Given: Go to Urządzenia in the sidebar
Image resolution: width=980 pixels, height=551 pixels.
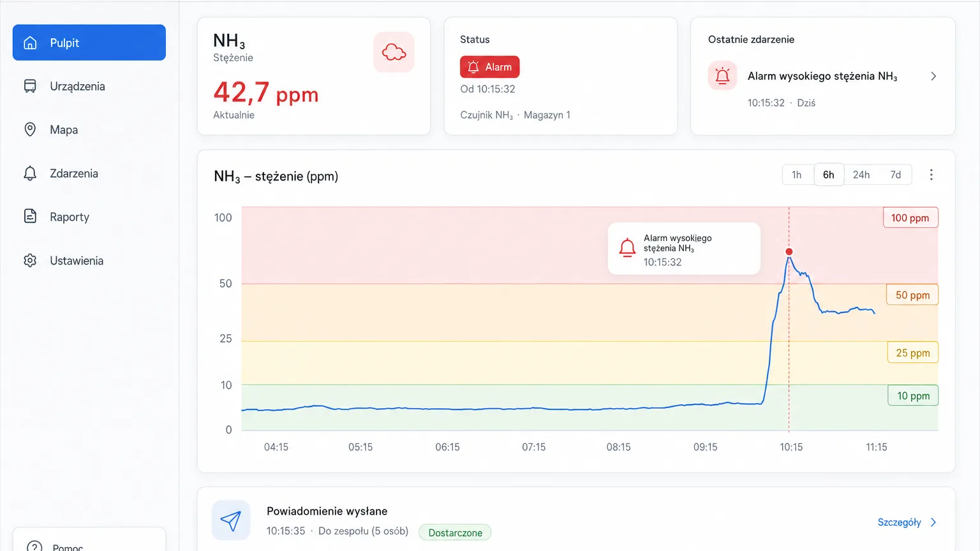Looking at the screenshot, I should (89, 86).
